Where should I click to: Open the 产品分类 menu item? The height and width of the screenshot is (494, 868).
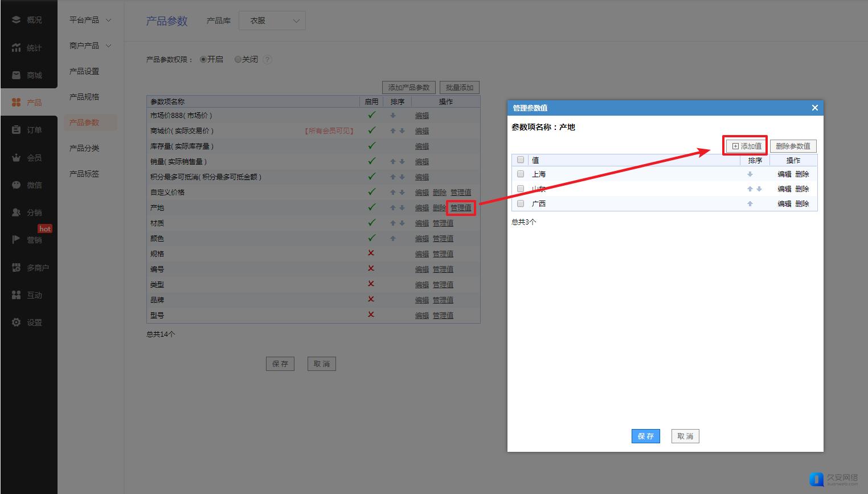point(84,148)
